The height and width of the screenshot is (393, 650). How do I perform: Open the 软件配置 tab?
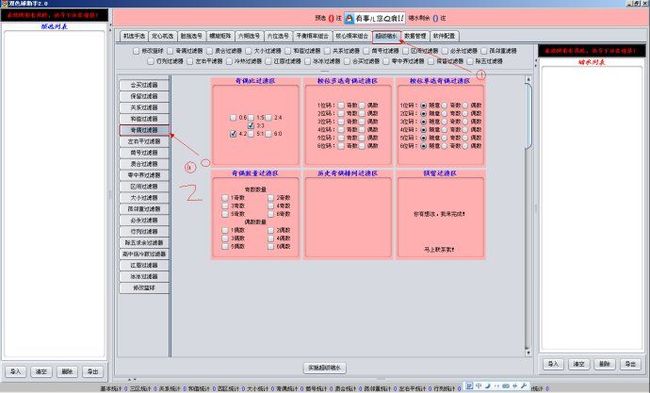click(x=444, y=36)
